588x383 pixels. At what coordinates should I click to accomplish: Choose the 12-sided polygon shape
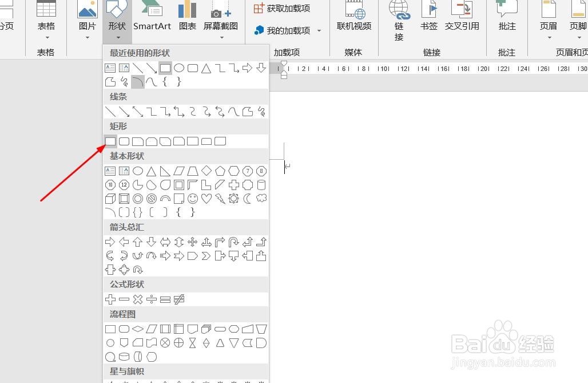click(124, 185)
